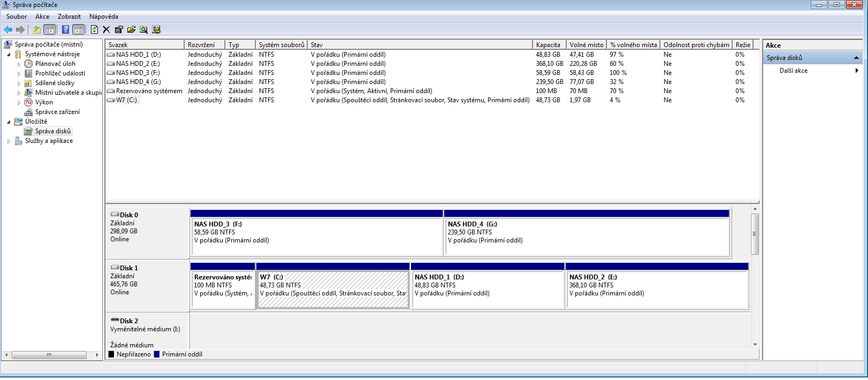The image size is (868, 380).
Task: Select the NAS HDD_2 (E:) partition block
Action: [x=657, y=289]
